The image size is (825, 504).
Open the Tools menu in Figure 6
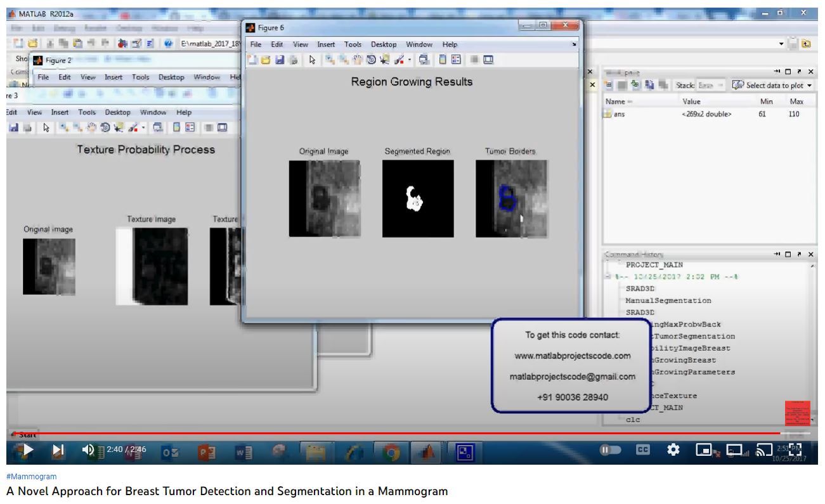point(353,44)
